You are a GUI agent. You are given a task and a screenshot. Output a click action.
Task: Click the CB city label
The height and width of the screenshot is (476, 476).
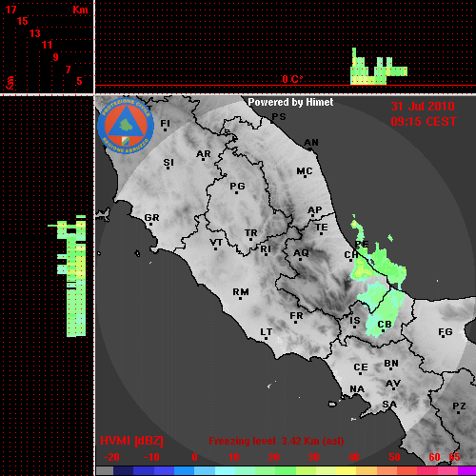(385, 325)
